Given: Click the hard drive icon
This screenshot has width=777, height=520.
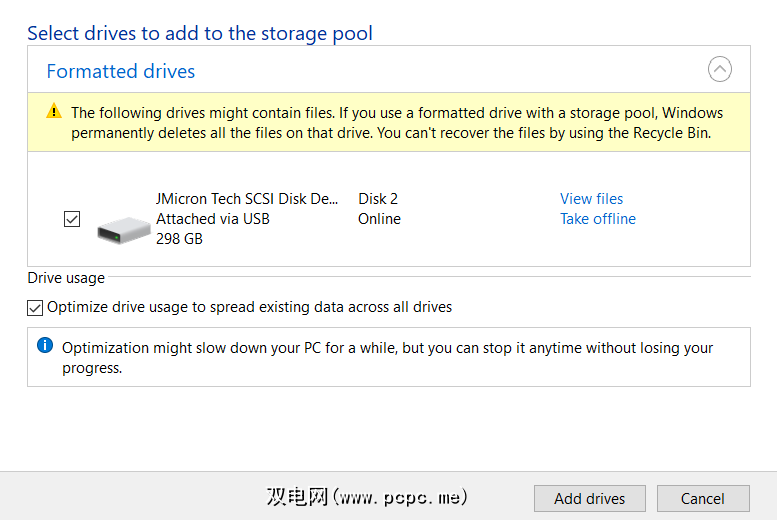Looking at the screenshot, I should [124, 230].
